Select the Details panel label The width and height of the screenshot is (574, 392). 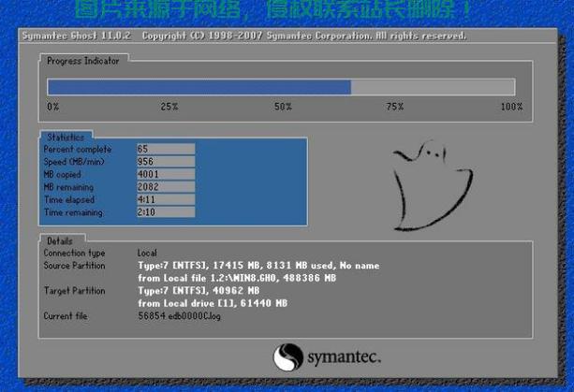coord(60,241)
